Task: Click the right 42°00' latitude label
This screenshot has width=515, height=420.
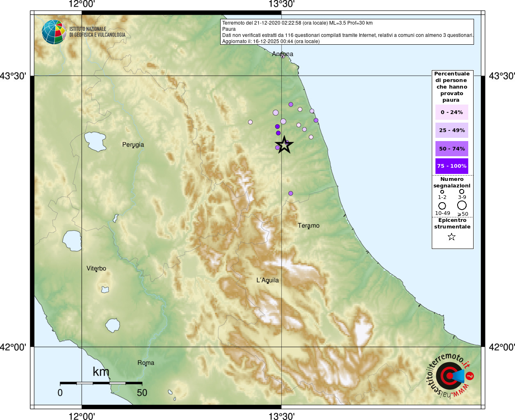Action: pos(502,347)
